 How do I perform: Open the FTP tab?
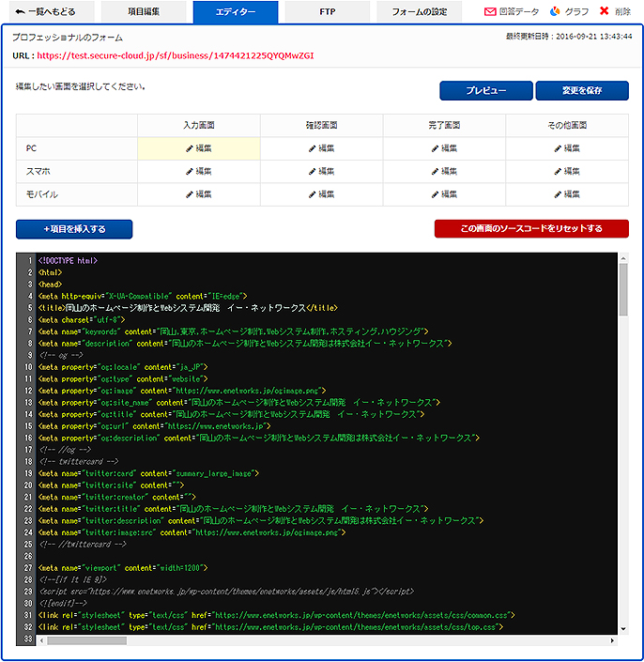pos(328,11)
